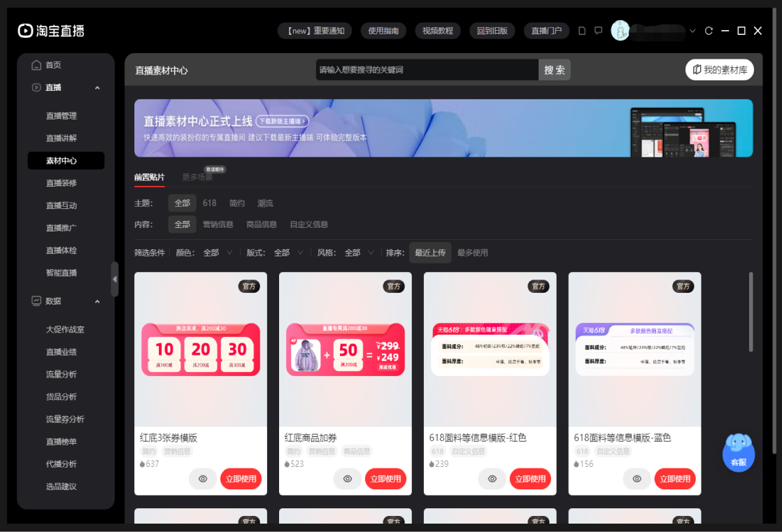Click the document icon in top bar
This screenshot has width=782, height=532.
(x=581, y=31)
